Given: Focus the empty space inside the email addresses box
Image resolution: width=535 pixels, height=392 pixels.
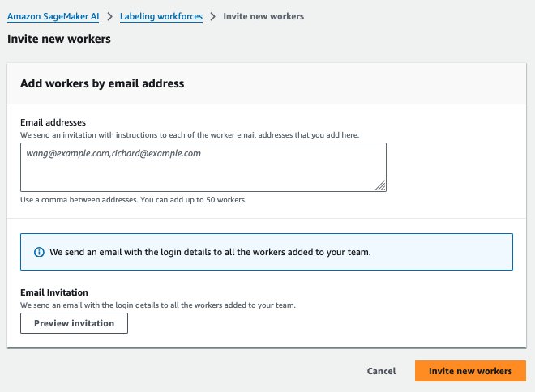Looking at the screenshot, I should [x=203, y=174].
